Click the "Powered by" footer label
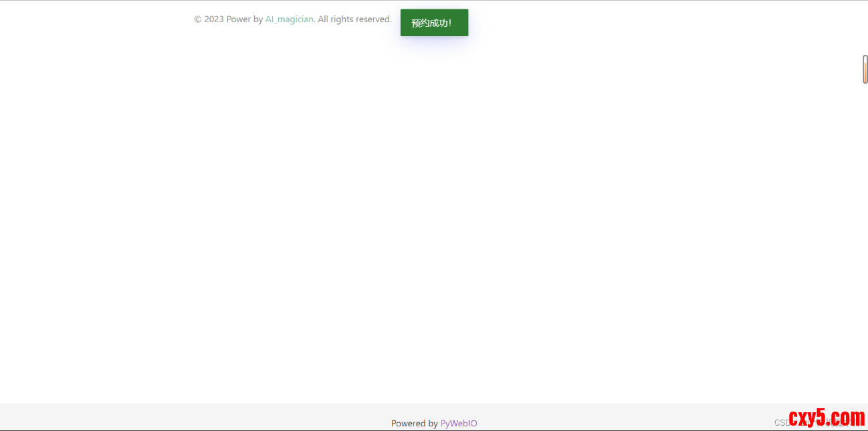The width and height of the screenshot is (868, 431). (x=414, y=423)
